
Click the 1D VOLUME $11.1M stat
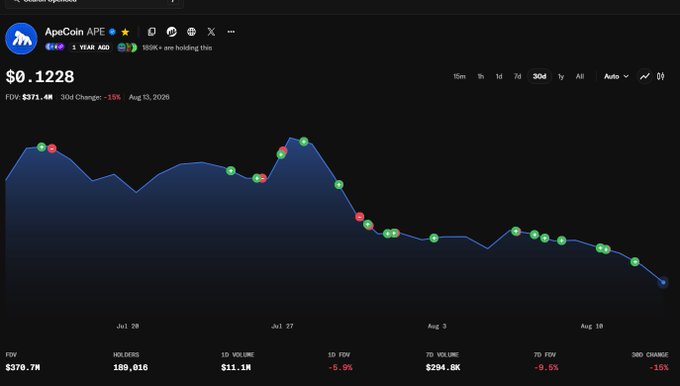(237, 362)
